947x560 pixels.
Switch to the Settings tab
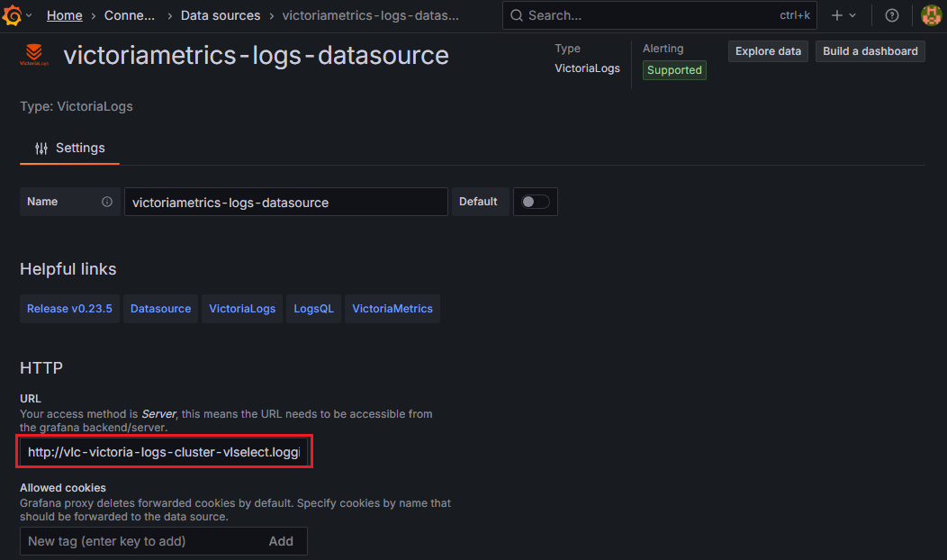click(70, 148)
